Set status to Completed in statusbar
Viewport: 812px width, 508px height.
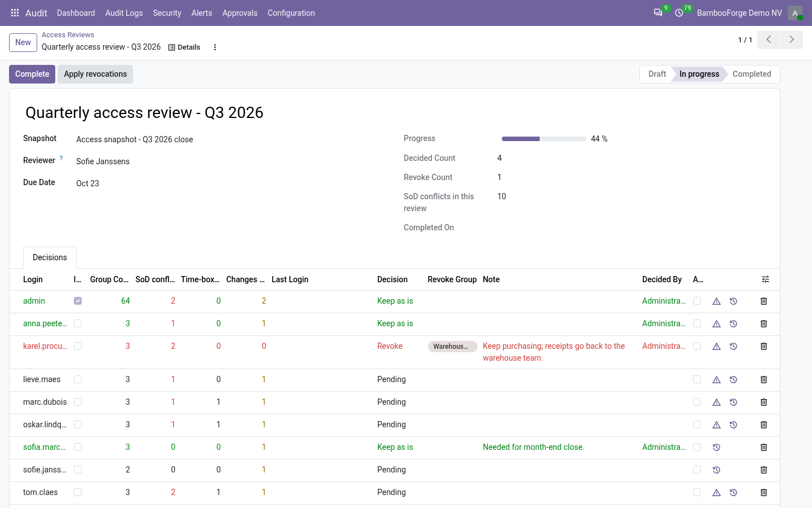[752, 74]
